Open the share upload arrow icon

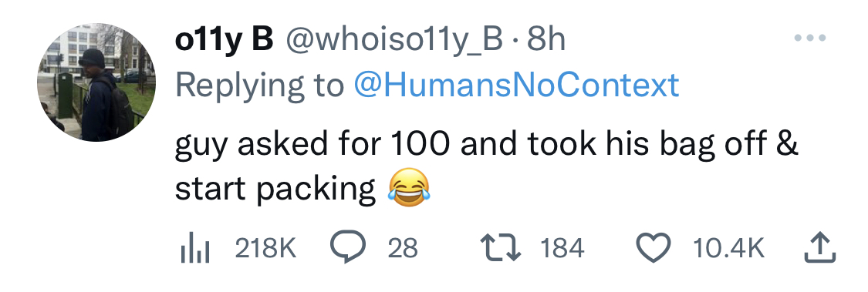(x=819, y=247)
